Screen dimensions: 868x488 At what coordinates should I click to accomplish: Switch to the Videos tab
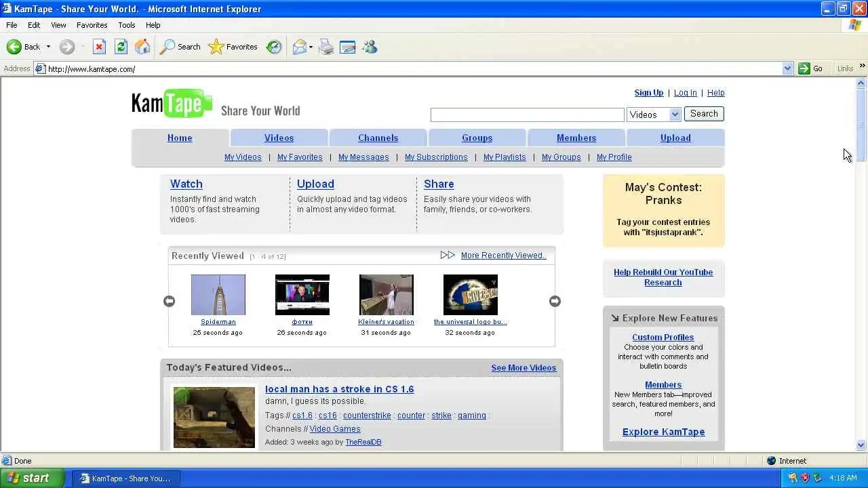pyautogui.click(x=279, y=138)
